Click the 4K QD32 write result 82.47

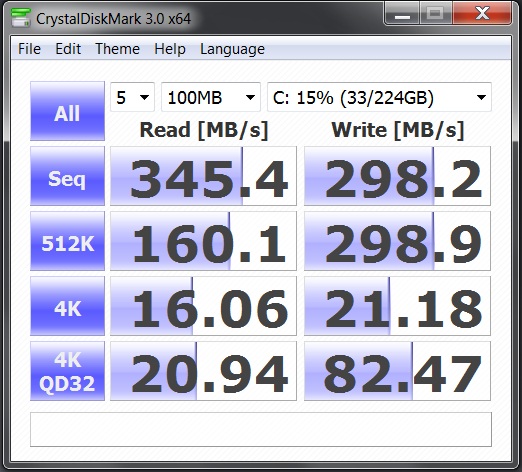click(x=397, y=371)
